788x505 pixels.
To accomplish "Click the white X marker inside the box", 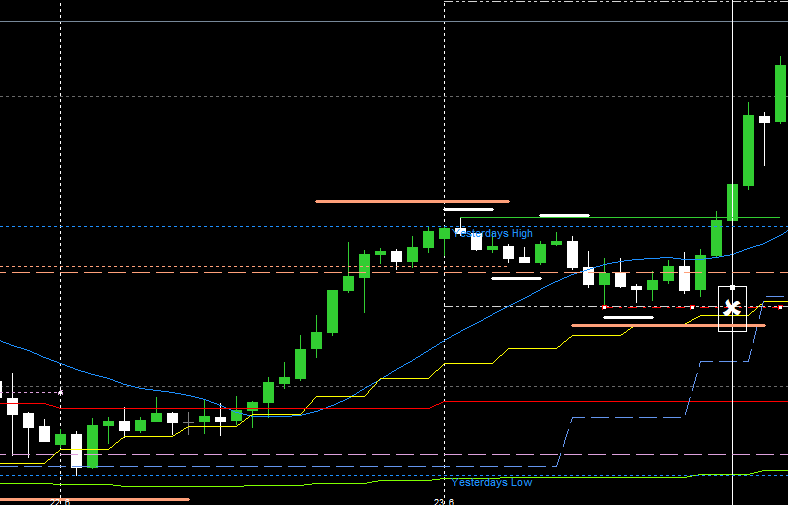I will coord(732,308).
